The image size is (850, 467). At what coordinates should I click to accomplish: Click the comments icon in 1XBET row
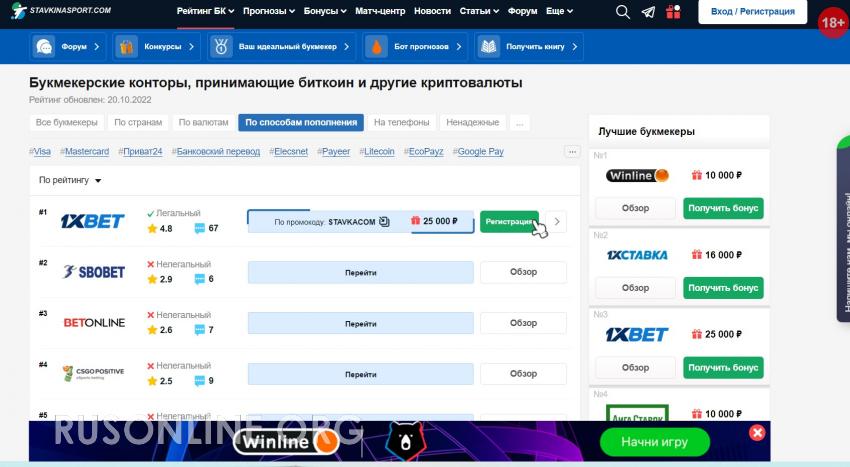pos(199,228)
